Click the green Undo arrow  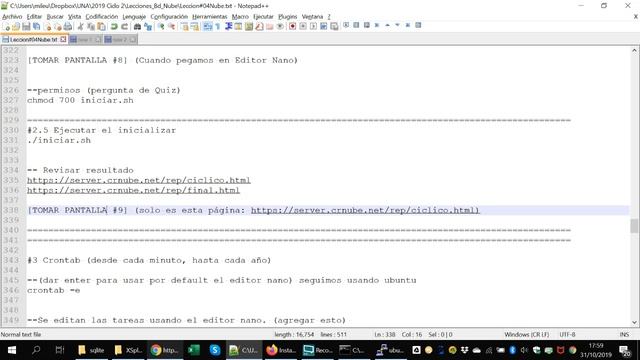[x=114, y=27]
